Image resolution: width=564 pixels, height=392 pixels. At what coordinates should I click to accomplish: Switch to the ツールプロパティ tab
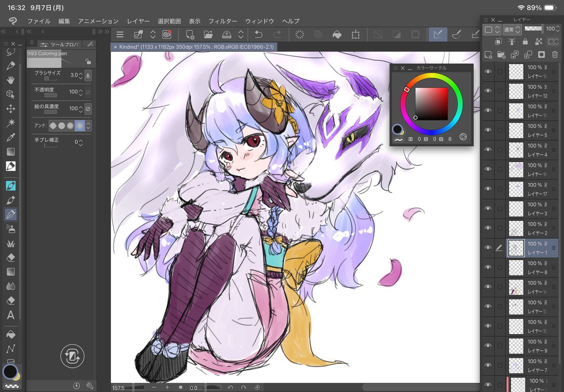(60, 44)
